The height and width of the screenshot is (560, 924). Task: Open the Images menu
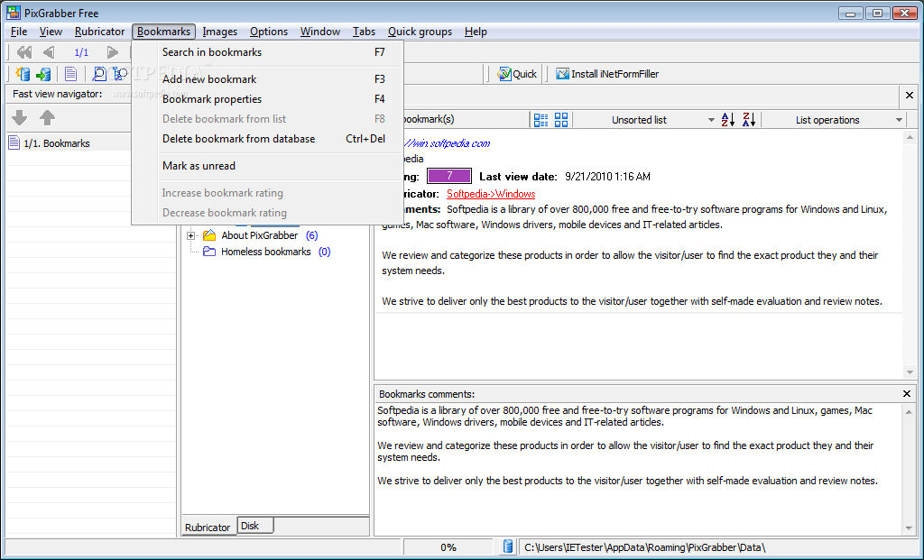click(x=220, y=32)
